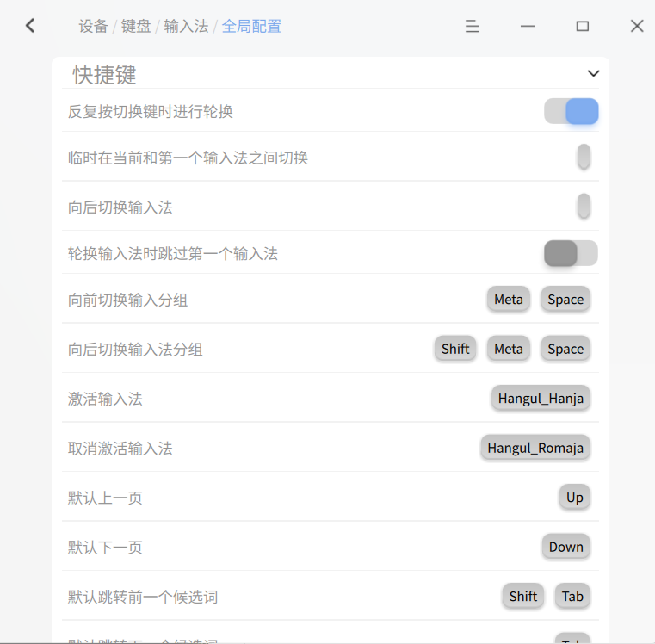Go back using the left arrow icon

click(30, 26)
